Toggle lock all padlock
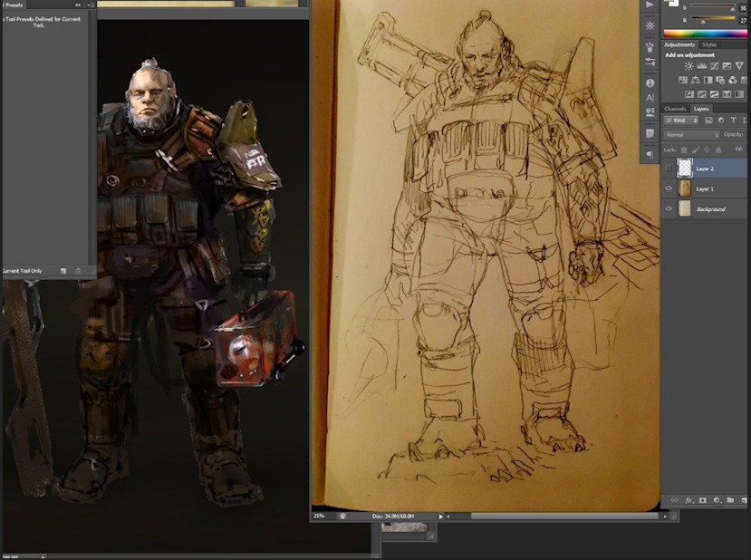The width and height of the screenshot is (751, 560). [x=718, y=150]
